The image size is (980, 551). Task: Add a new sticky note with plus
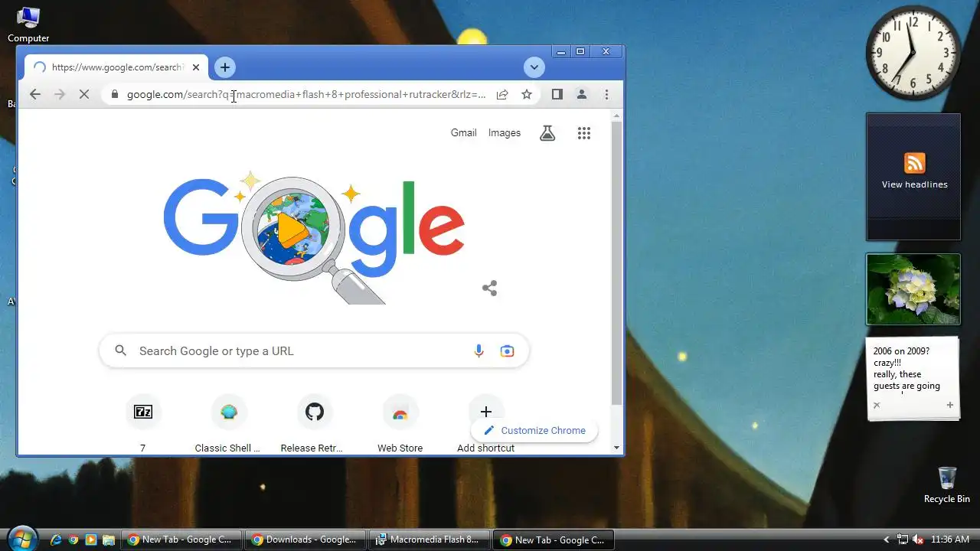(950, 405)
